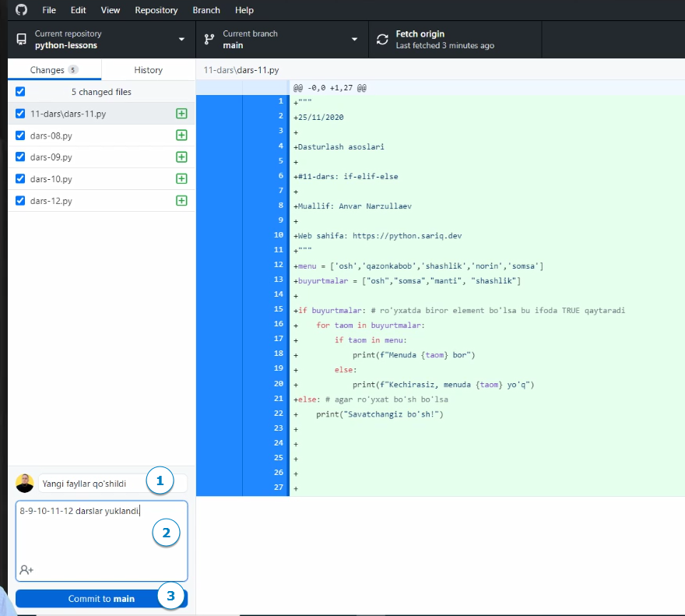Viewport: 685px width, 616px height.
Task: Open the Repository menu
Action: pyautogui.click(x=156, y=10)
